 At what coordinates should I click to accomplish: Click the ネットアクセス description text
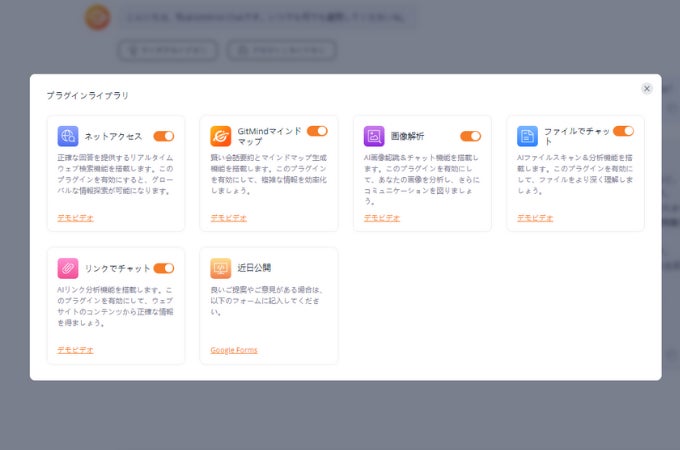pos(115,174)
